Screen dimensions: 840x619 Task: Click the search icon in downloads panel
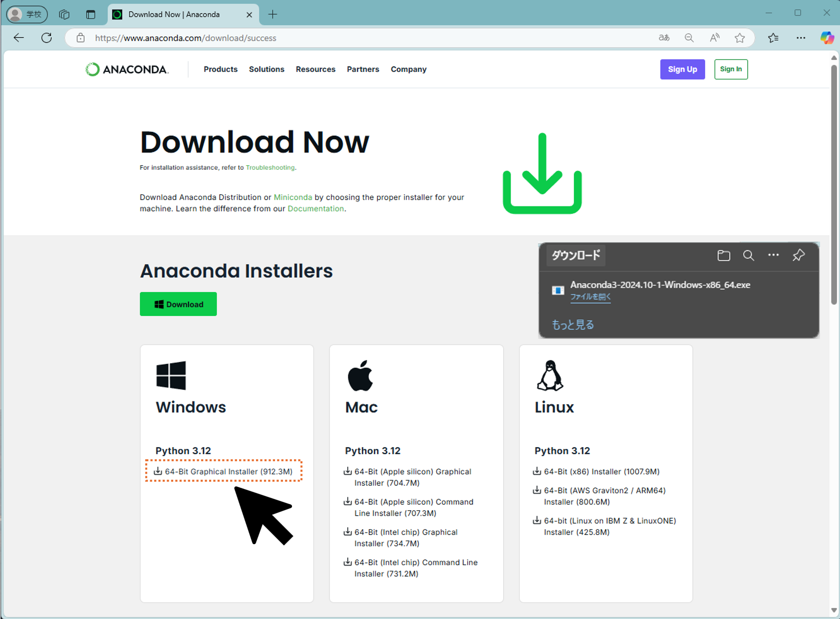coord(748,256)
